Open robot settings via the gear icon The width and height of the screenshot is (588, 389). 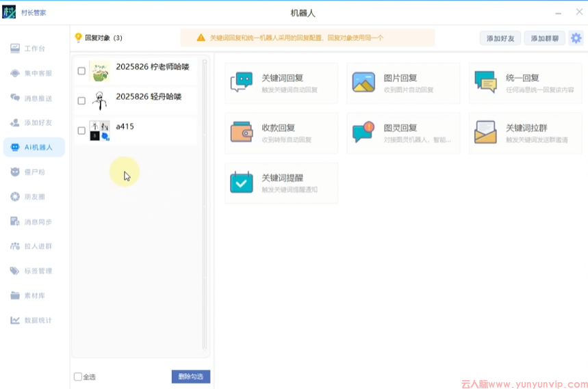(576, 38)
